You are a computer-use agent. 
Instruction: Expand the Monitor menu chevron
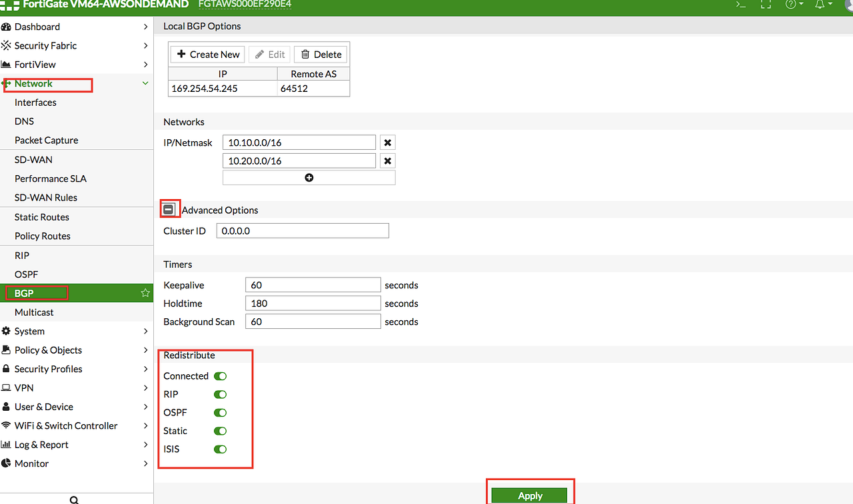click(x=145, y=463)
